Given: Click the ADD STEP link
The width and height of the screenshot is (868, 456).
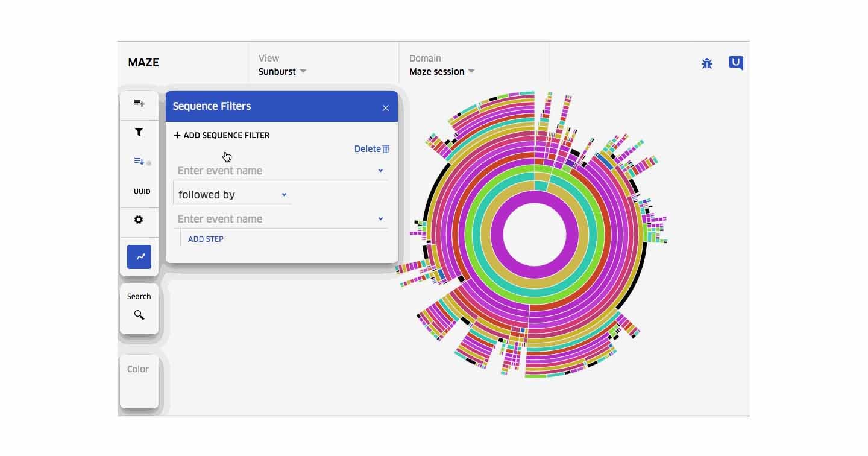Looking at the screenshot, I should point(206,239).
